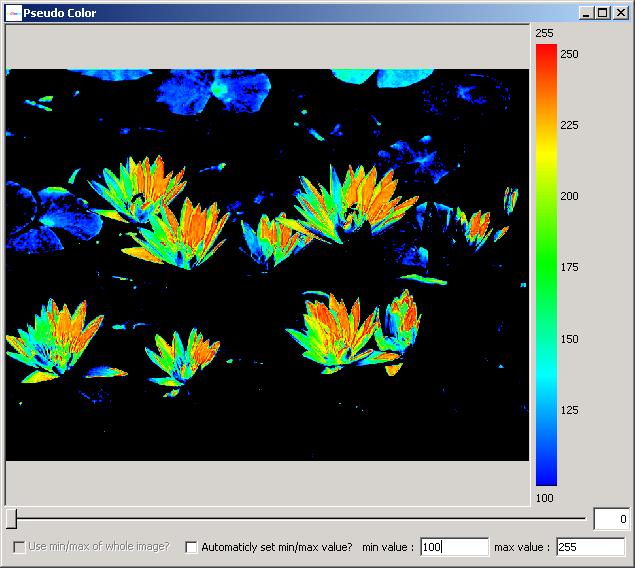Select the 255 label above color bar
635x568 pixels.
pyautogui.click(x=544, y=33)
